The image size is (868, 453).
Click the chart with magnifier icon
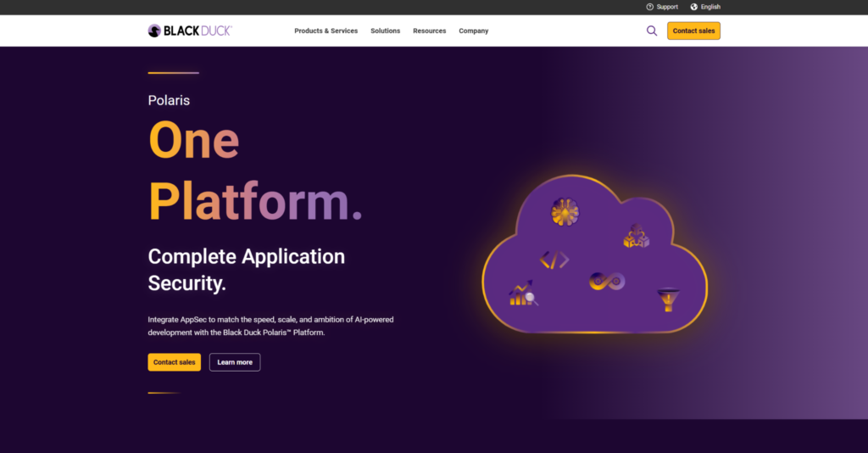(x=522, y=293)
